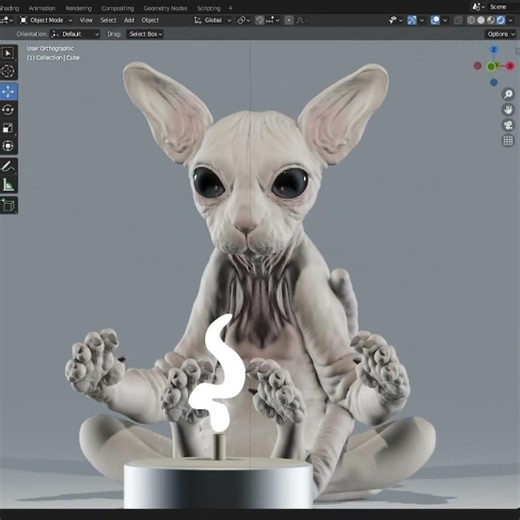Switch to the Compositing workspace tab
The width and height of the screenshot is (520, 520).
pyautogui.click(x=117, y=8)
